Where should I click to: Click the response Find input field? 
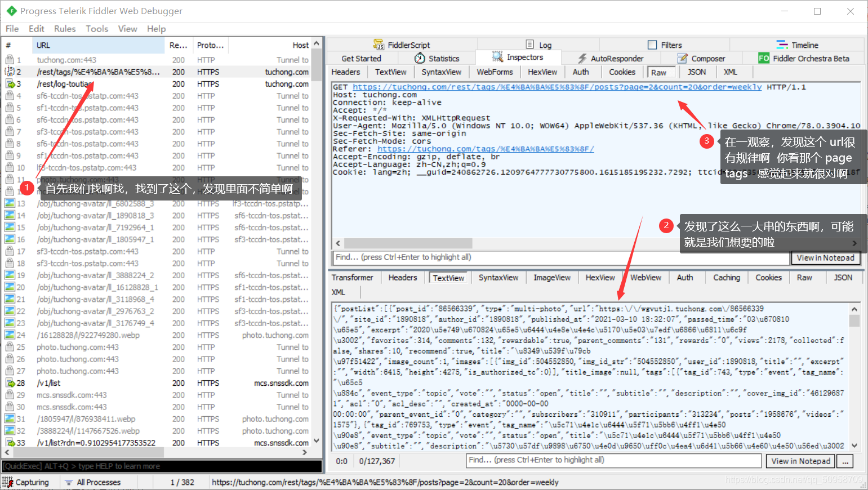pos(614,460)
